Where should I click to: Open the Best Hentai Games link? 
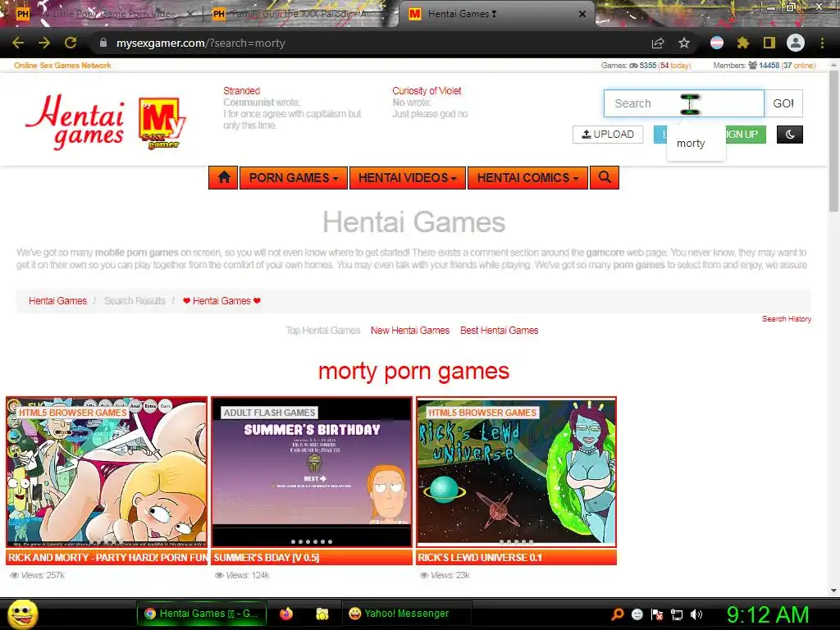(x=499, y=331)
